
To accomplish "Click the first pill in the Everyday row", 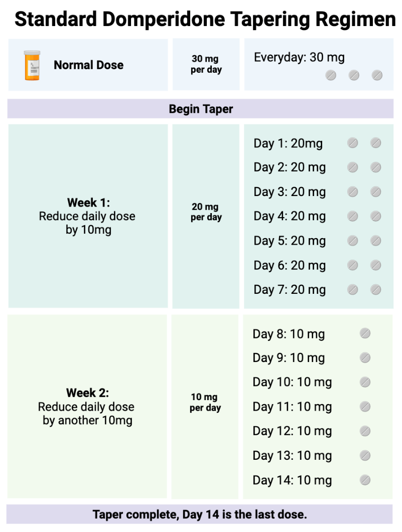I will (331, 75).
